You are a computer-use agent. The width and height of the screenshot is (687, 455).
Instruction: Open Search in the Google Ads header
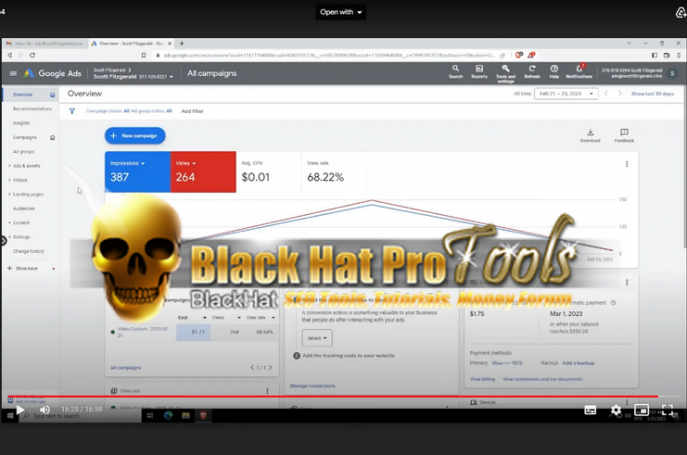coord(456,71)
